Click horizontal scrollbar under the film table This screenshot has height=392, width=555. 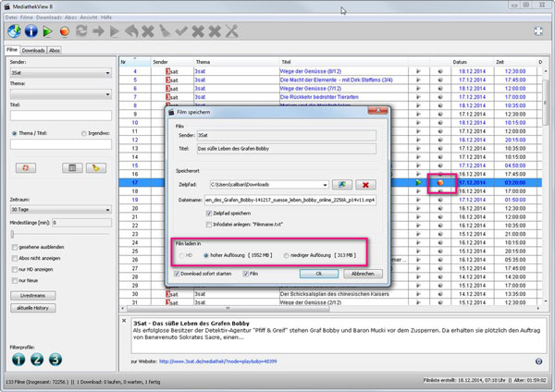point(228,309)
